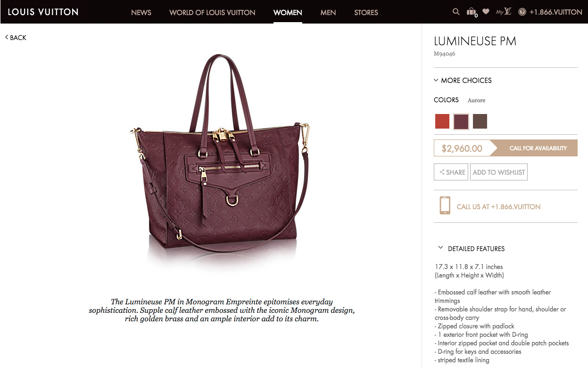Go to Louis Vuitton logo home

43,12
